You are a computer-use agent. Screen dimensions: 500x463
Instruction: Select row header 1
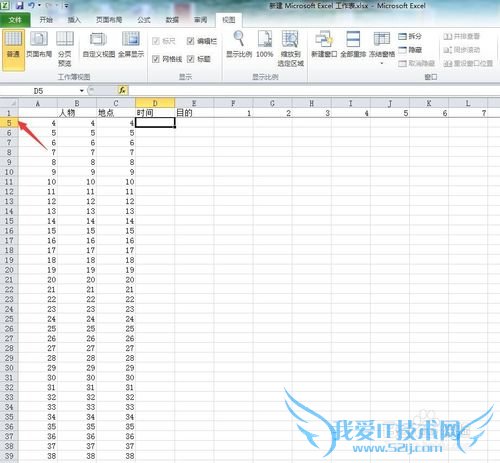tap(9, 113)
